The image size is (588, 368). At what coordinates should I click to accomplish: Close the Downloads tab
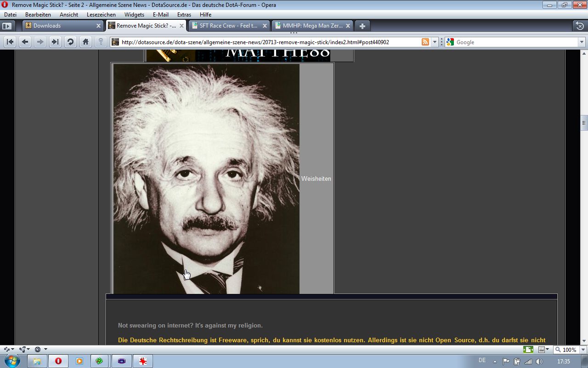(98, 26)
